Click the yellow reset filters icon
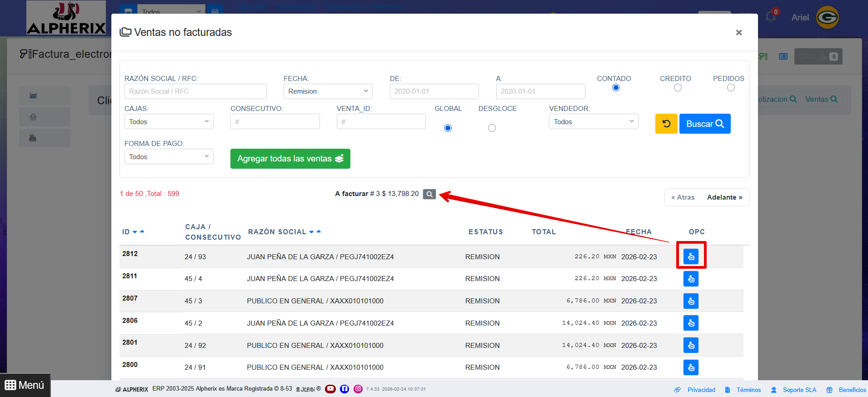The width and height of the screenshot is (868, 397). pos(666,124)
